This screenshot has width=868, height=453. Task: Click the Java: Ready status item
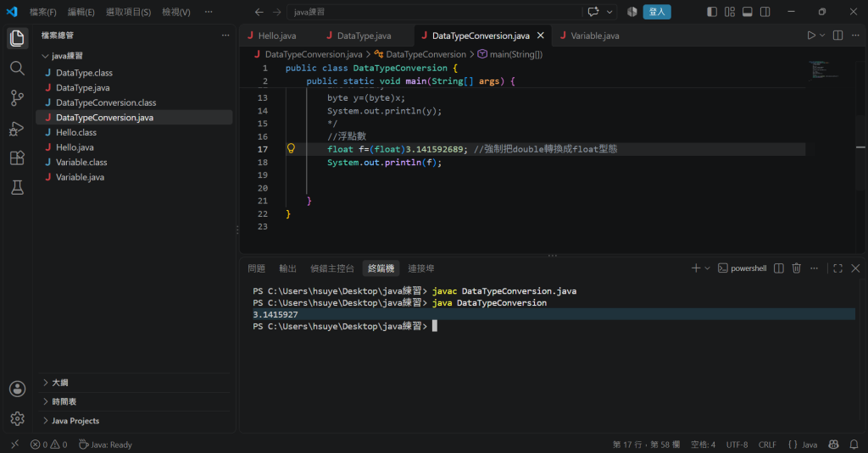[105, 445]
